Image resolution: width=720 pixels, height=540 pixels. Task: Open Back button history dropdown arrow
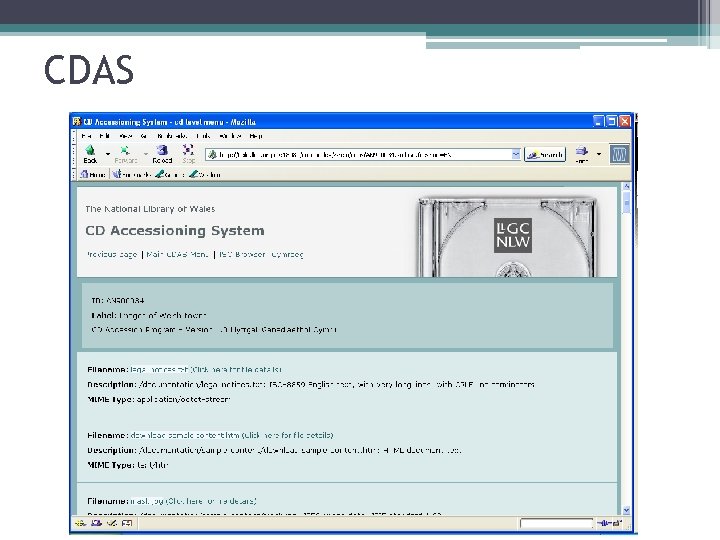(107, 154)
